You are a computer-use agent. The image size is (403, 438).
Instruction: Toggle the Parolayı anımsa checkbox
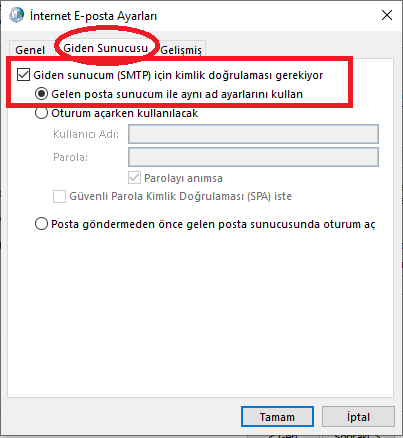click(134, 178)
